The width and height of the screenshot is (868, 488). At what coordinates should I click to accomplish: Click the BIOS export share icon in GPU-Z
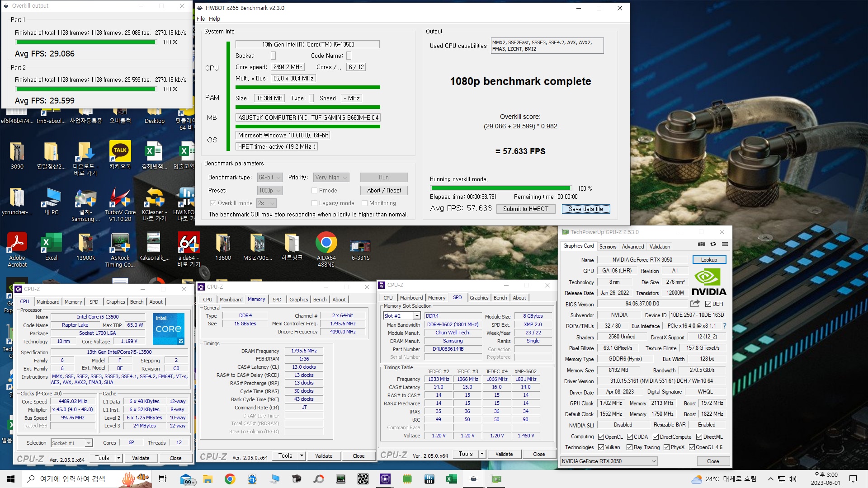(695, 304)
